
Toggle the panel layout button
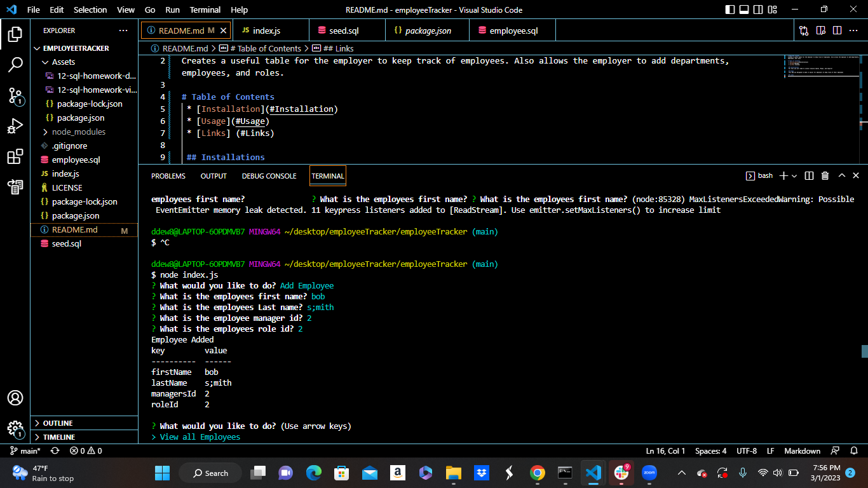[743, 10]
